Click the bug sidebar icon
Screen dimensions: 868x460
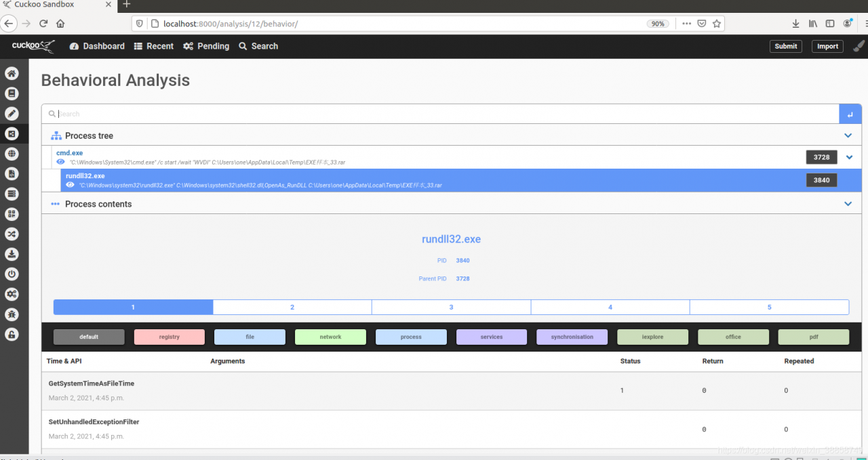point(12,314)
